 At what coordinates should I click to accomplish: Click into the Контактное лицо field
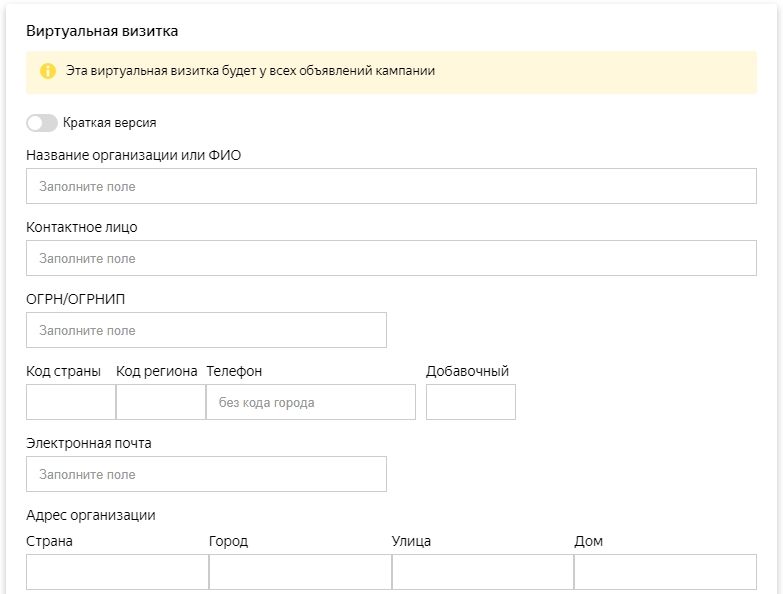[391, 258]
